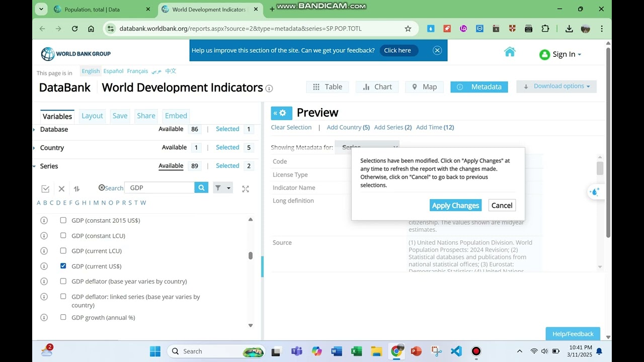644x362 pixels.
Task: Show hidden system tray icons
Action: tap(520, 351)
